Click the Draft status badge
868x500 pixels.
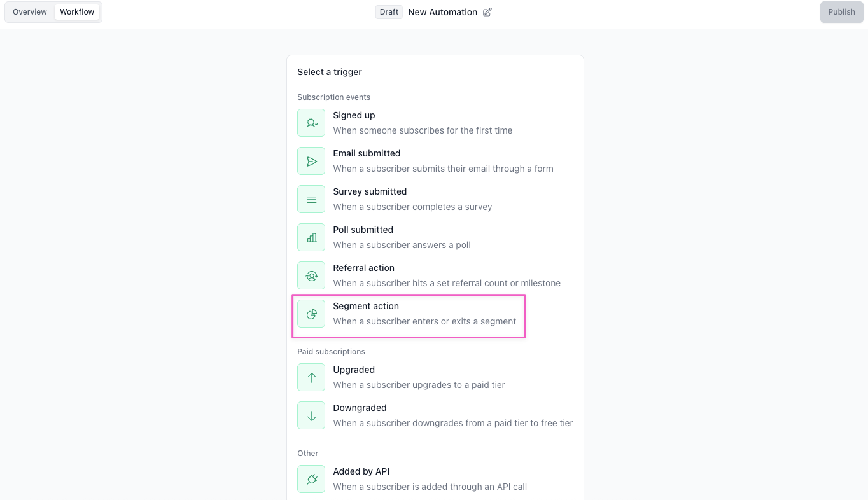tap(389, 12)
